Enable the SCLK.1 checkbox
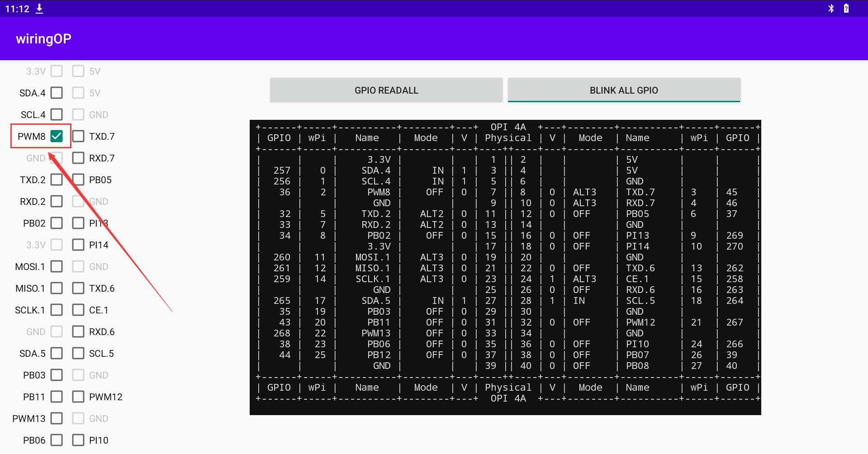The image size is (868, 454). pos(57,310)
